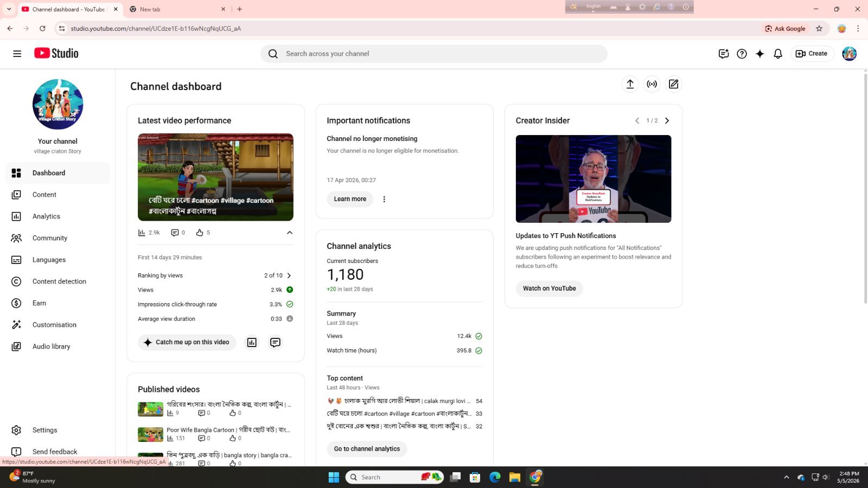Image resolution: width=868 pixels, height=488 pixels.
Task: Open File Explorer from taskbar
Action: coord(515,477)
